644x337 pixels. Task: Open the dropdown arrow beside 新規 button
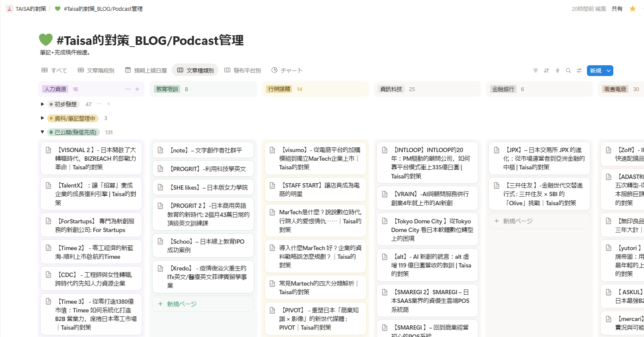(609, 70)
